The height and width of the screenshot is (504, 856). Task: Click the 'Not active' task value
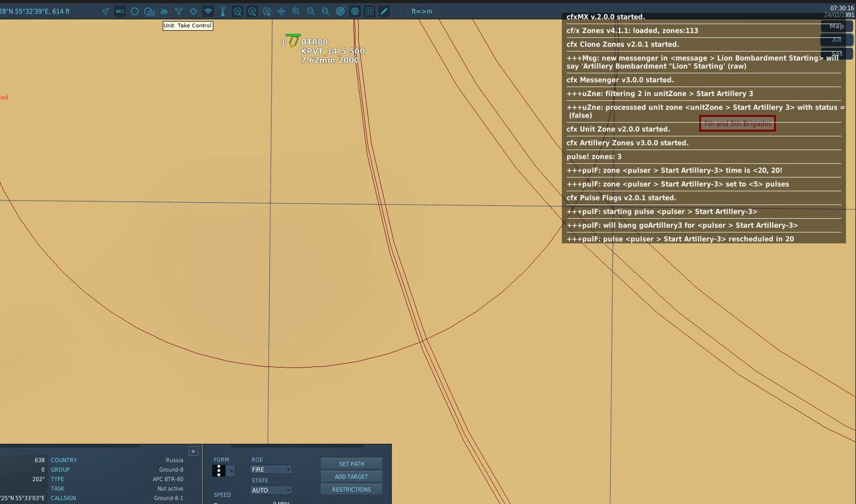(x=170, y=489)
